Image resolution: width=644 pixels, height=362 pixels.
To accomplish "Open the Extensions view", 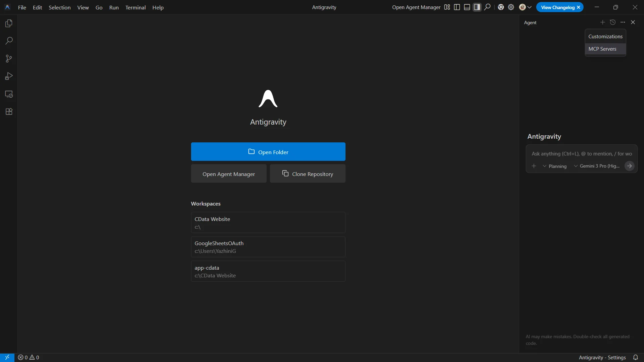I will pyautogui.click(x=9, y=112).
